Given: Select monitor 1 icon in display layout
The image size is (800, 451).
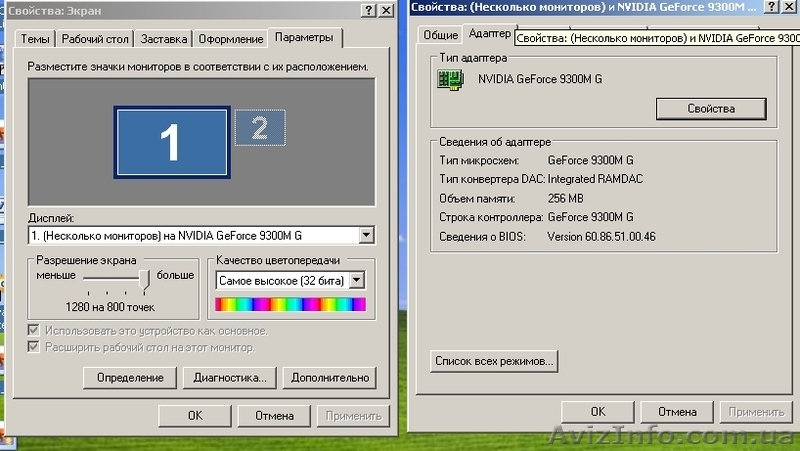Looking at the screenshot, I should 172,142.
